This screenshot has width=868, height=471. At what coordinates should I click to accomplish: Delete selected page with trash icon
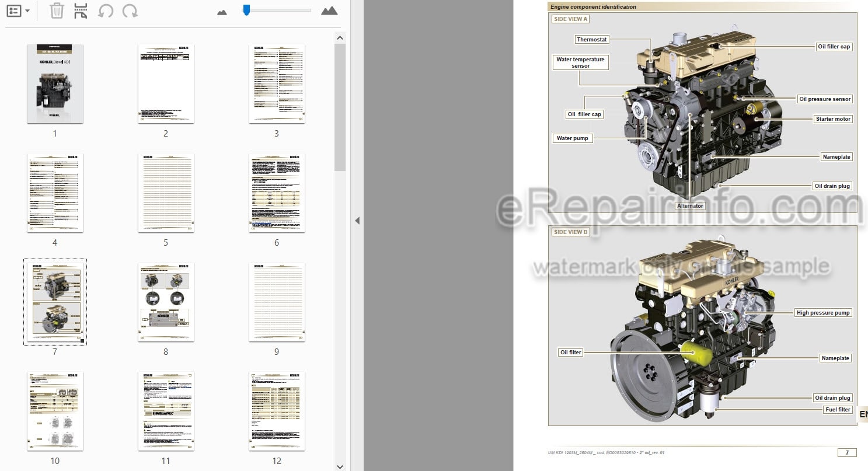click(x=57, y=11)
